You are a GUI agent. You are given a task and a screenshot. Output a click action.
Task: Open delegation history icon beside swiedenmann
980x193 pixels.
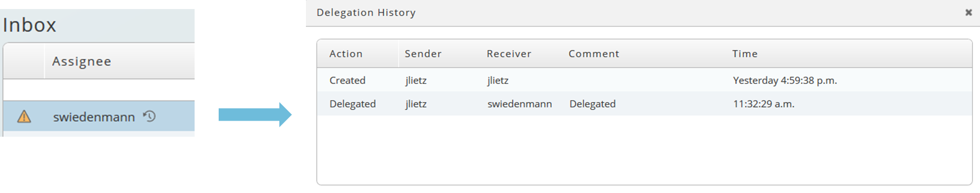149,116
